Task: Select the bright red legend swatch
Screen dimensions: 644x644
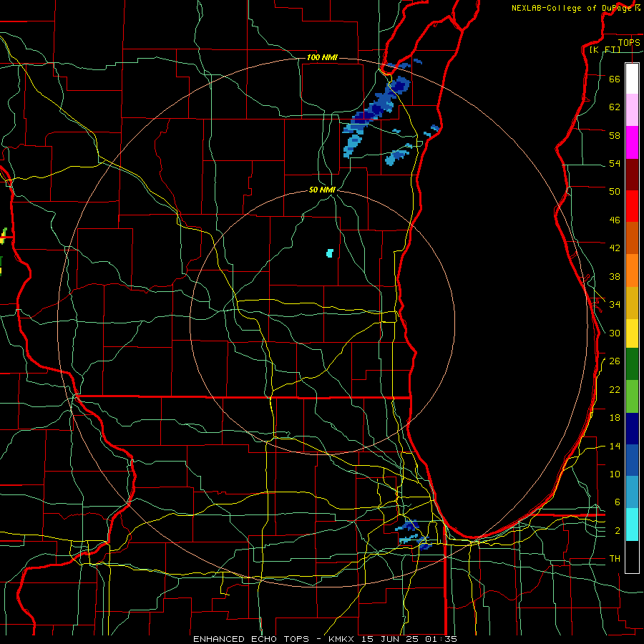Action: [632, 206]
